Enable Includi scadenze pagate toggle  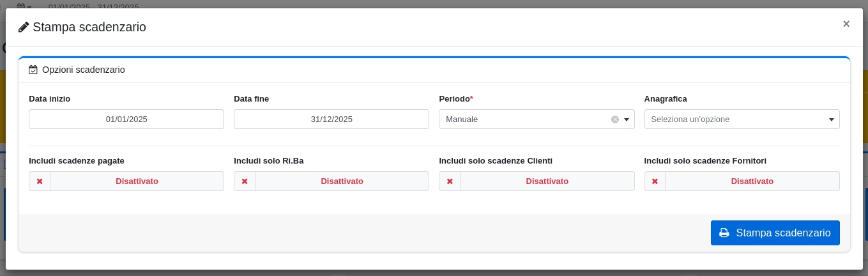coord(137,181)
